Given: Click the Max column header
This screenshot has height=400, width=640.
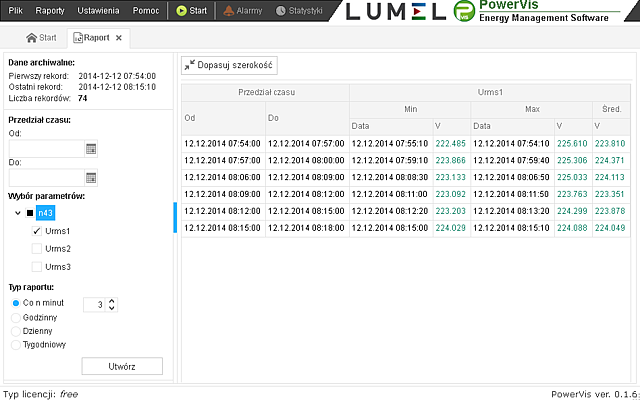Looking at the screenshot, I should pyautogui.click(x=532, y=109).
